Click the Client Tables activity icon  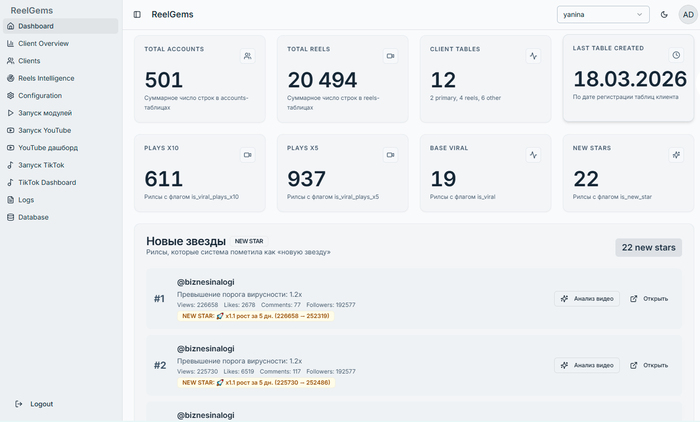click(533, 56)
